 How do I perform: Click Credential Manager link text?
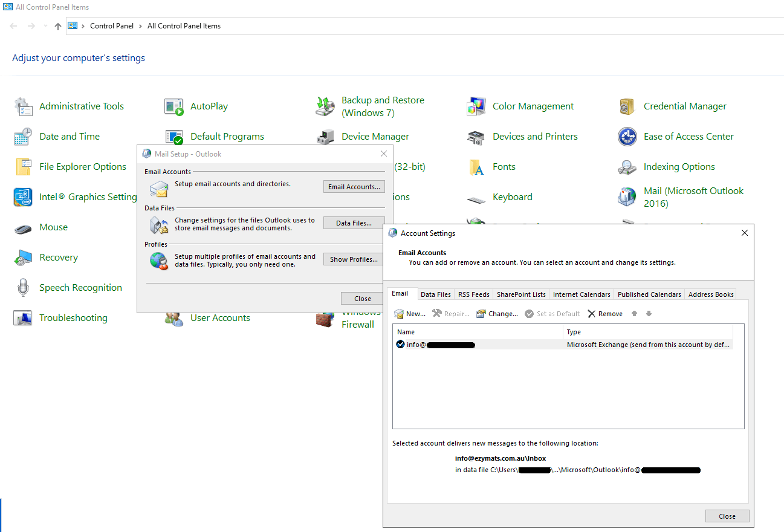click(685, 106)
